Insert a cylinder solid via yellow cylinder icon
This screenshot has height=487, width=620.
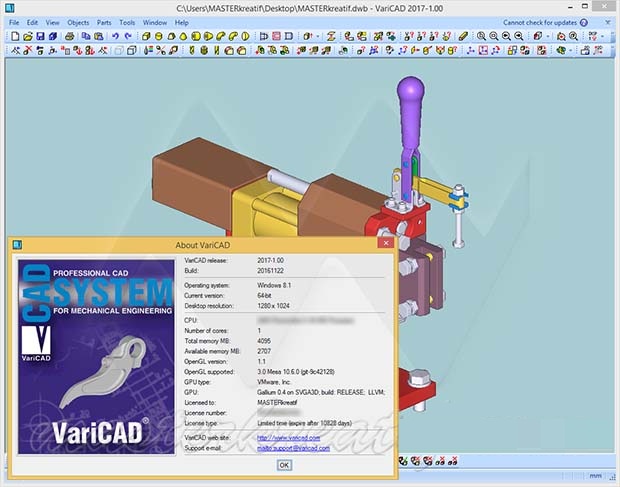[159, 36]
